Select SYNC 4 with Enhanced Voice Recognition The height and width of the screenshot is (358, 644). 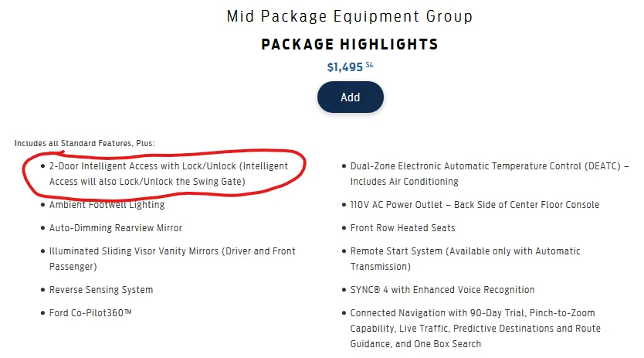coord(442,290)
